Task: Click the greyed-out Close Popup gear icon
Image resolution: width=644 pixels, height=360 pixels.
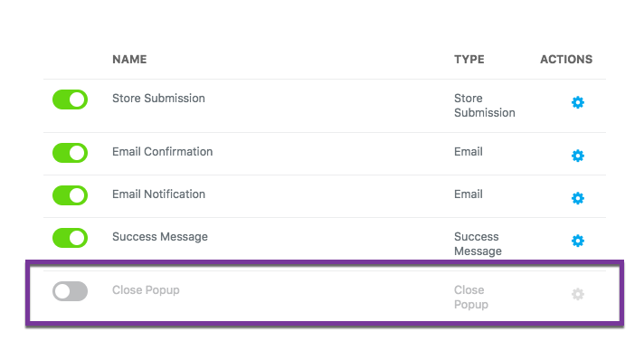Action: pyautogui.click(x=577, y=294)
